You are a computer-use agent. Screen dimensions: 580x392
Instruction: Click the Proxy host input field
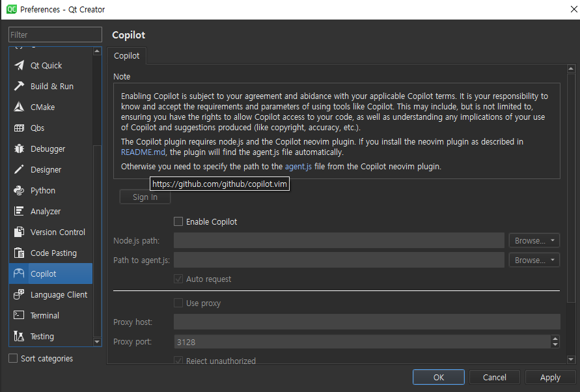pyautogui.click(x=367, y=322)
